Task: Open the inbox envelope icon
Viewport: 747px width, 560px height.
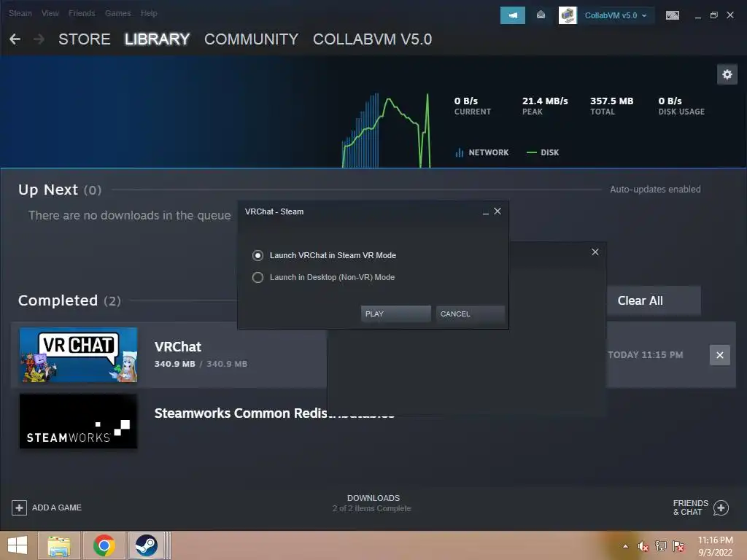Action: tap(541, 15)
